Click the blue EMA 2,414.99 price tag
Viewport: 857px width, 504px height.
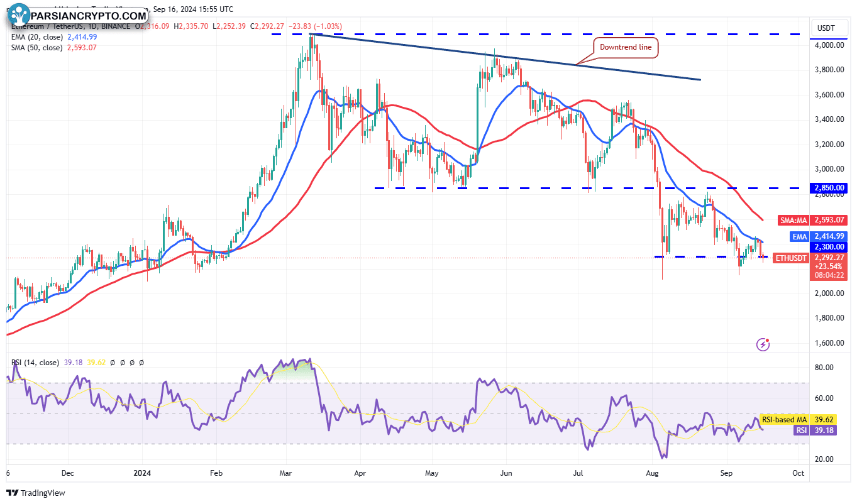point(818,237)
